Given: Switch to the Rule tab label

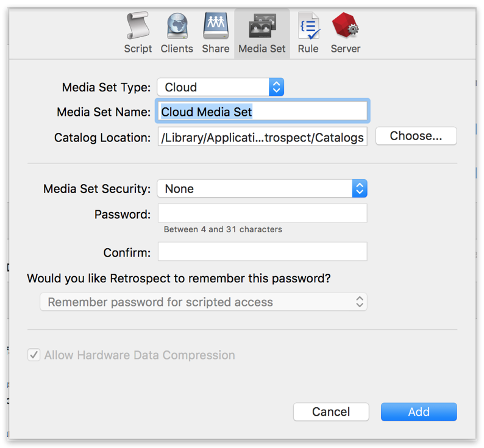Looking at the screenshot, I should coord(308,49).
